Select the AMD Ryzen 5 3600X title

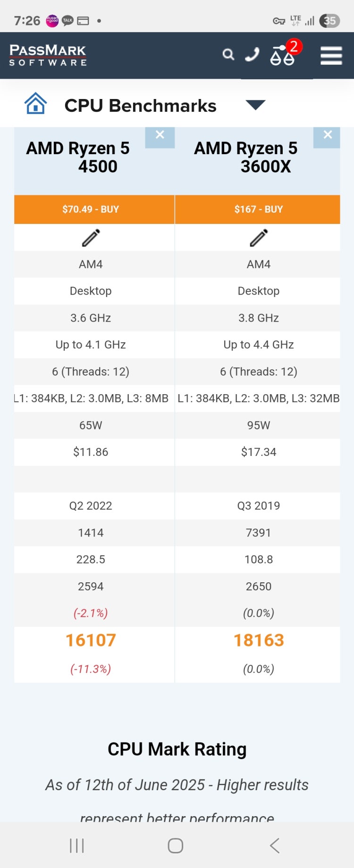[x=246, y=157]
